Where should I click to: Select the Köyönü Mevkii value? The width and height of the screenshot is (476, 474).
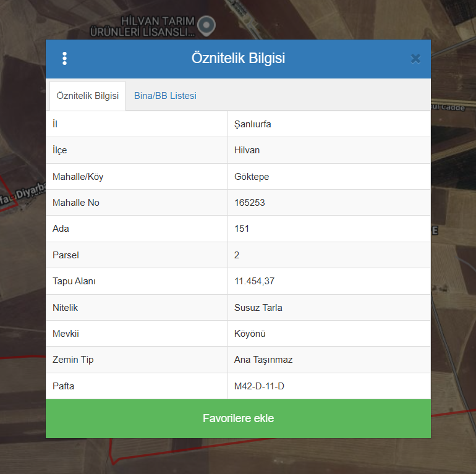click(x=250, y=334)
